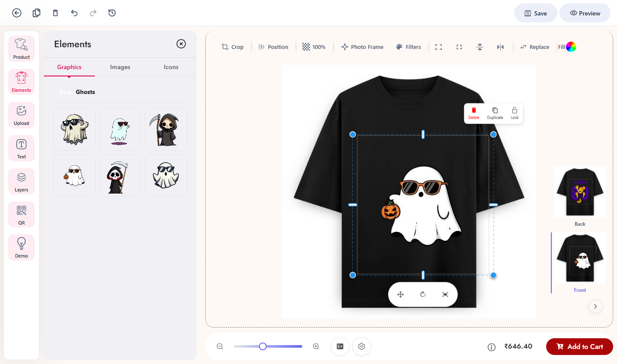The image size is (617, 364).
Task: Pick the small ghost holding a pumpkin
Action: tap(75, 175)
